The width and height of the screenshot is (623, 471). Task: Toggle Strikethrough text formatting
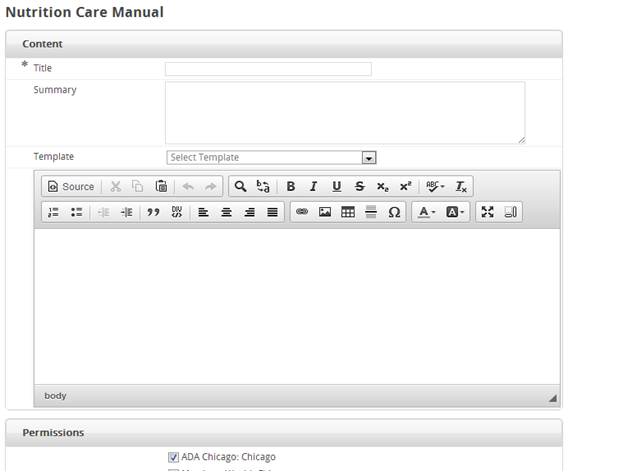coord(360,186)
